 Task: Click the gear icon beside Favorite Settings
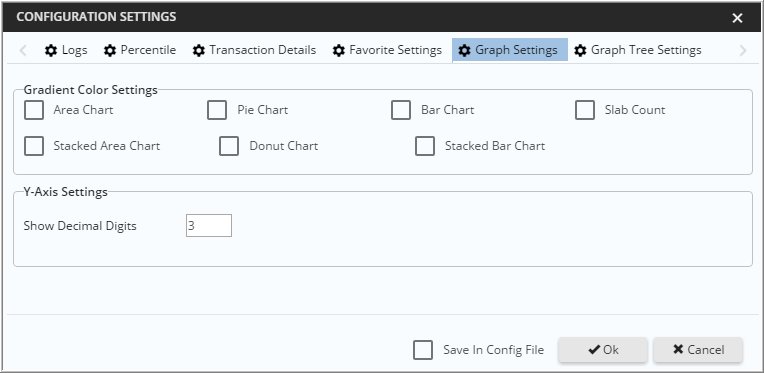click(x=339, y=50)
